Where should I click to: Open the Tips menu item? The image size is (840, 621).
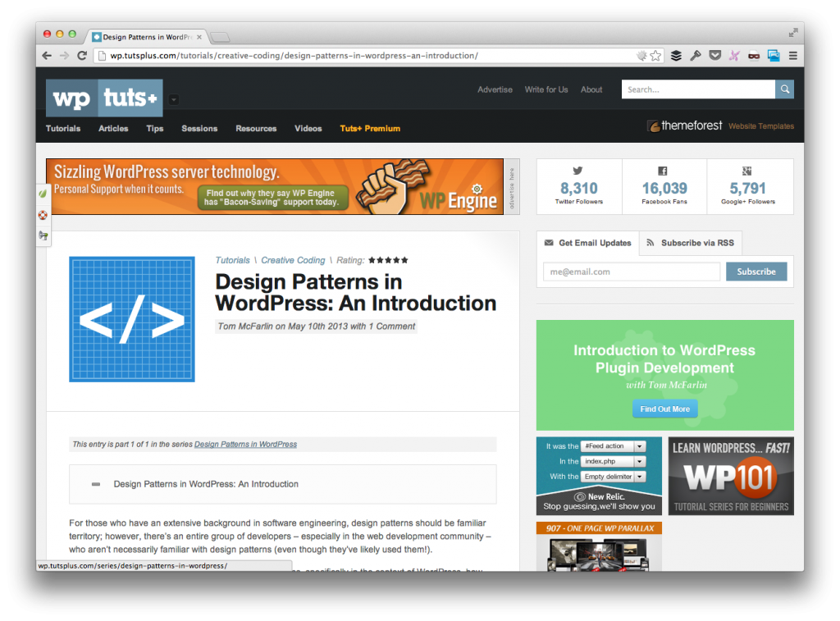tap(155, 129)
